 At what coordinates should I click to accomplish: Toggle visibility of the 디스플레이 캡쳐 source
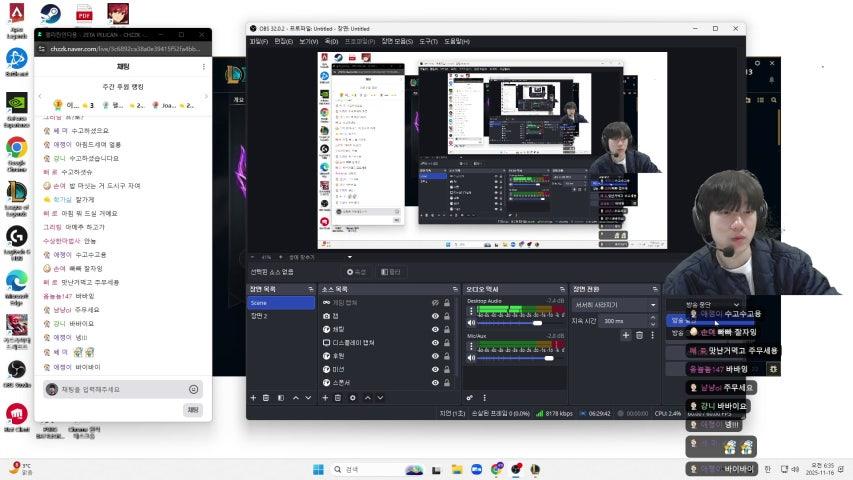pos(435,342)
